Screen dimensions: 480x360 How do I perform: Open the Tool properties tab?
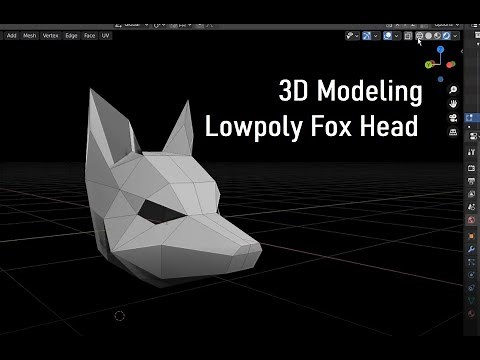point(471,152)
